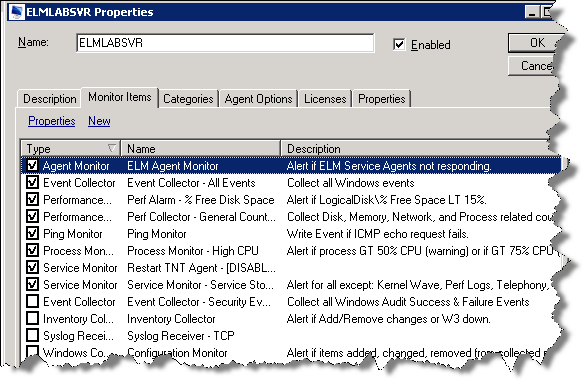Screen dimensions: 583x381
Task: Open the Categories tab
Action: (188, 99)
